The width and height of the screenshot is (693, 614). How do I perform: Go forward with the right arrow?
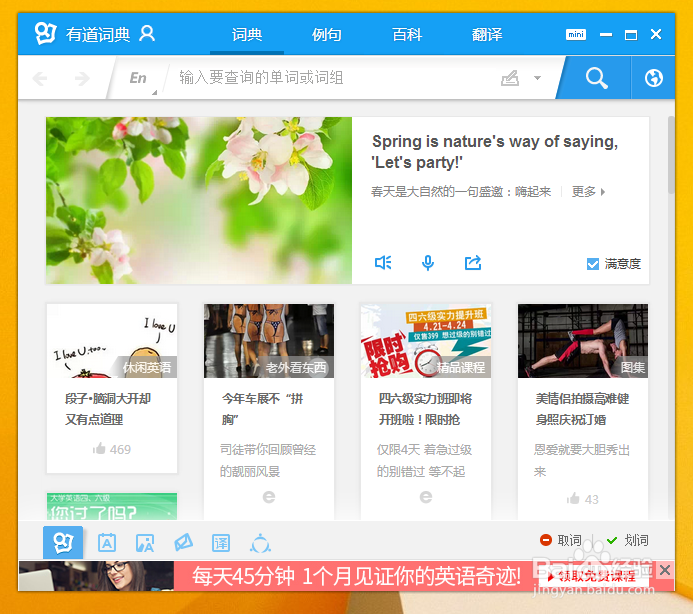click(x=82, y=79)
